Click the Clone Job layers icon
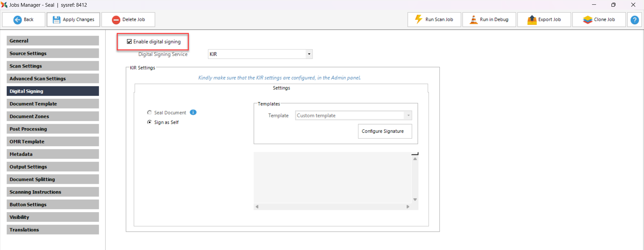This screenshot has width=644, height=250. pos(587,20)
